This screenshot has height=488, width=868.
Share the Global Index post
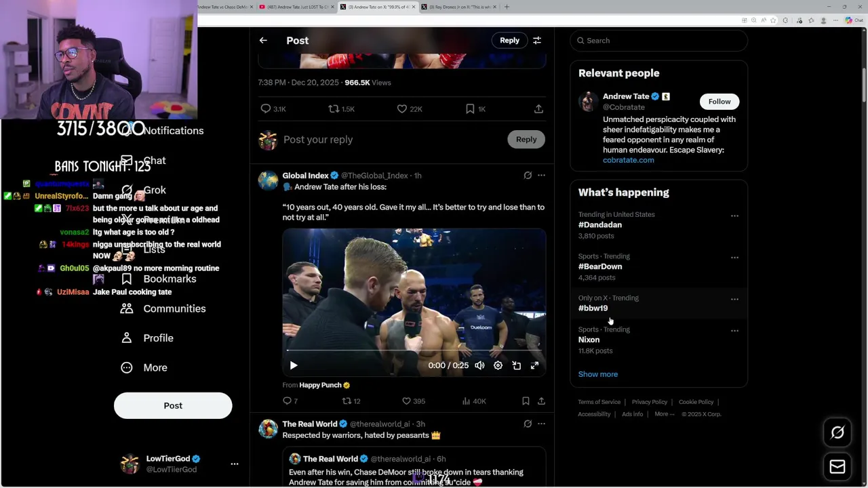(541, 401)
